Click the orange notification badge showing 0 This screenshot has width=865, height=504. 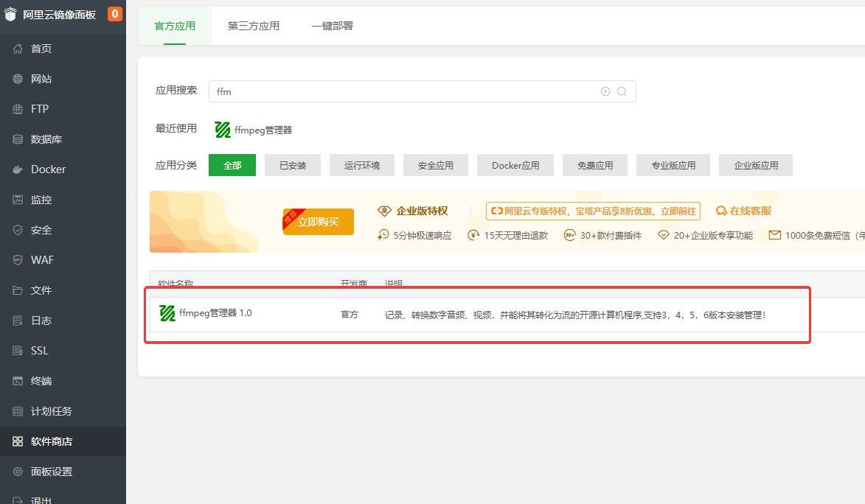[x=115, y=14]
